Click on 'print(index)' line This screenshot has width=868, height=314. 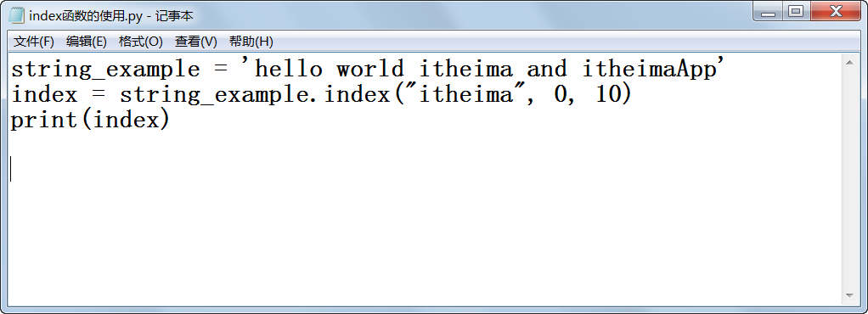coord(90,120)
